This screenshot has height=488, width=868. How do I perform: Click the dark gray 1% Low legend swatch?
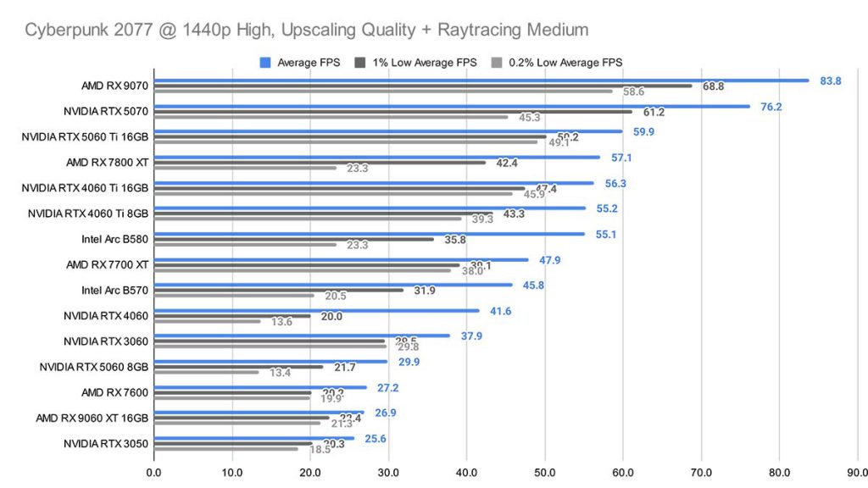(359, 63)
